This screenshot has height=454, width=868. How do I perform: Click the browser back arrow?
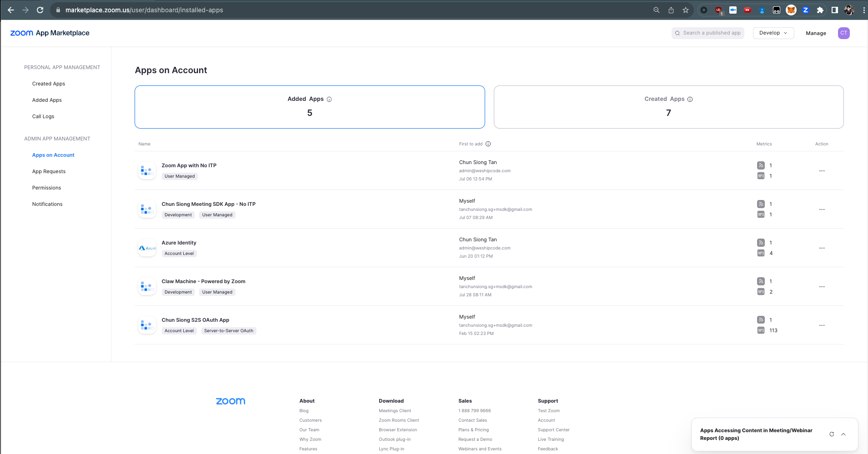point(11,10)
